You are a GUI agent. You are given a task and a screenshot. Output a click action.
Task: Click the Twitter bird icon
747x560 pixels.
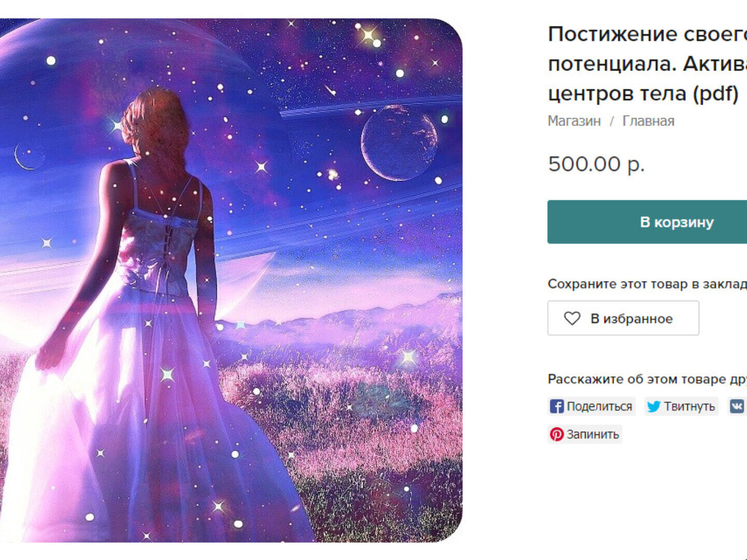(654, 407)
